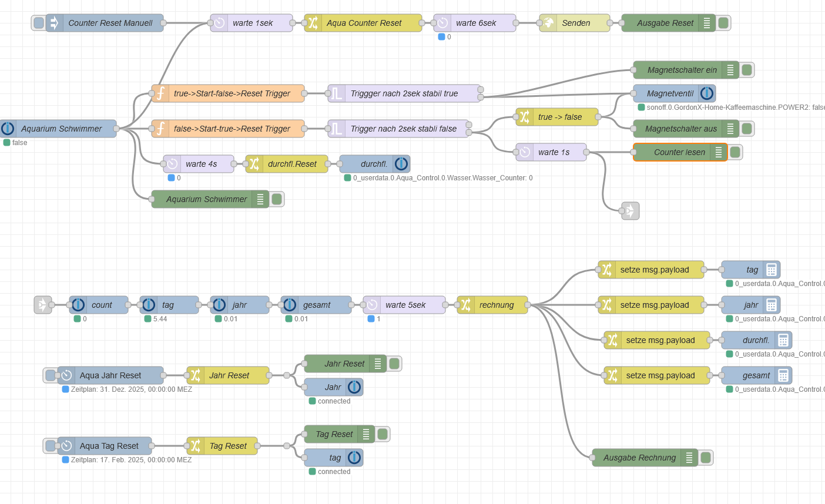Click the warte 4s delay icon
825x504 pixels.
172,164
